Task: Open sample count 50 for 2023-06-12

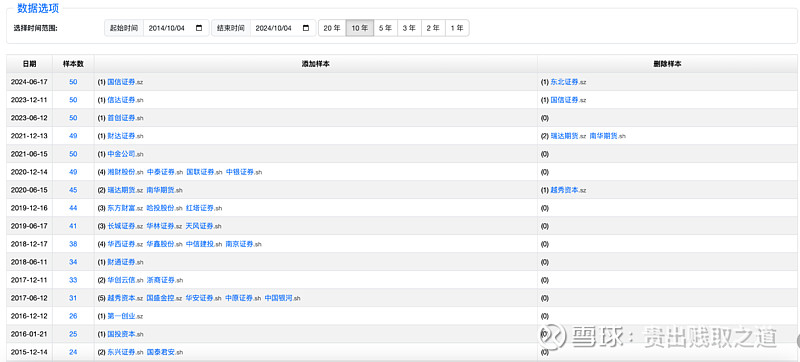Action: pos(73,118)
